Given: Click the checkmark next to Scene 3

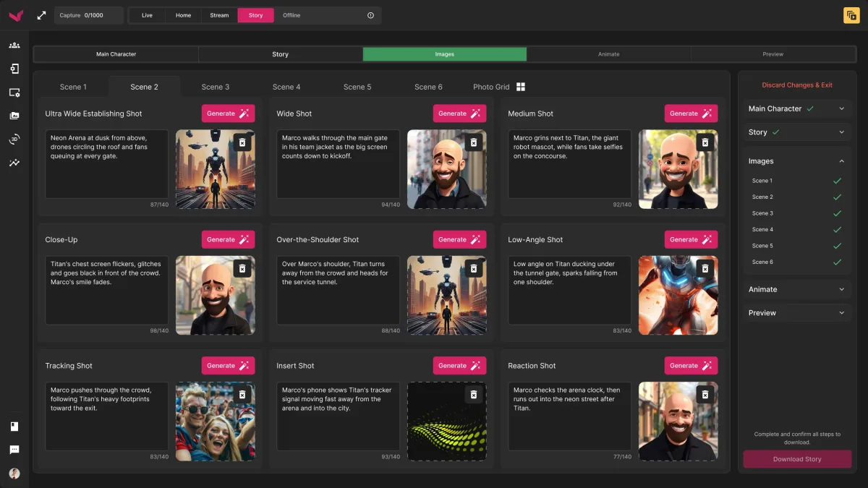Looking at the screenshot, I should click(838, 213).
